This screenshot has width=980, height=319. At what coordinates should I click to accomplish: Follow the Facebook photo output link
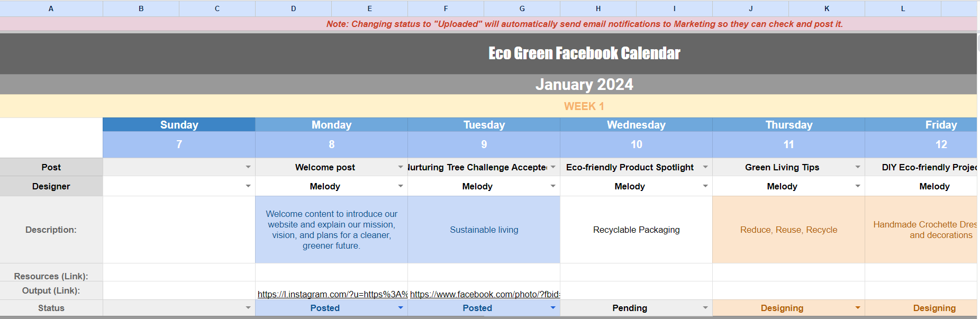click(484, 294)
